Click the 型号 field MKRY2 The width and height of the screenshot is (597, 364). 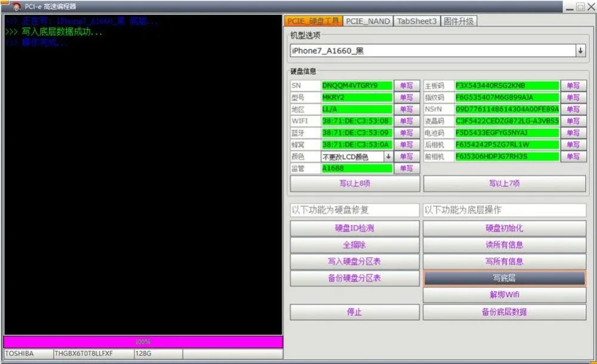(357, 97)
